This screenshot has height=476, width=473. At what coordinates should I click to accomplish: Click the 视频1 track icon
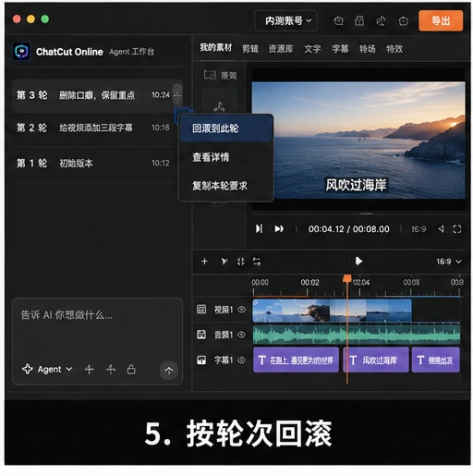coord(201,309)
